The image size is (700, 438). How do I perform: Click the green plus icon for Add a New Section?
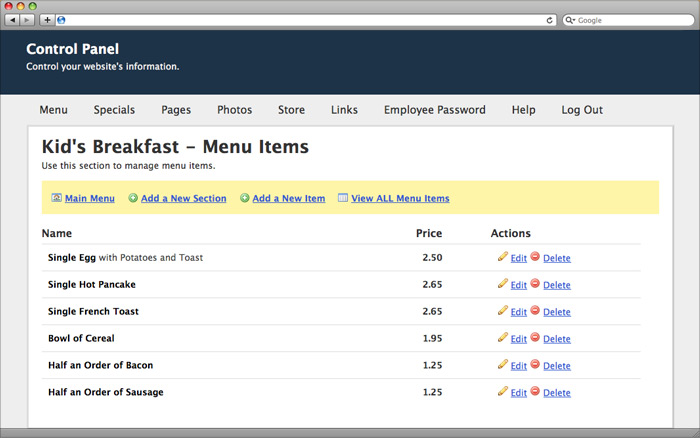133,198
